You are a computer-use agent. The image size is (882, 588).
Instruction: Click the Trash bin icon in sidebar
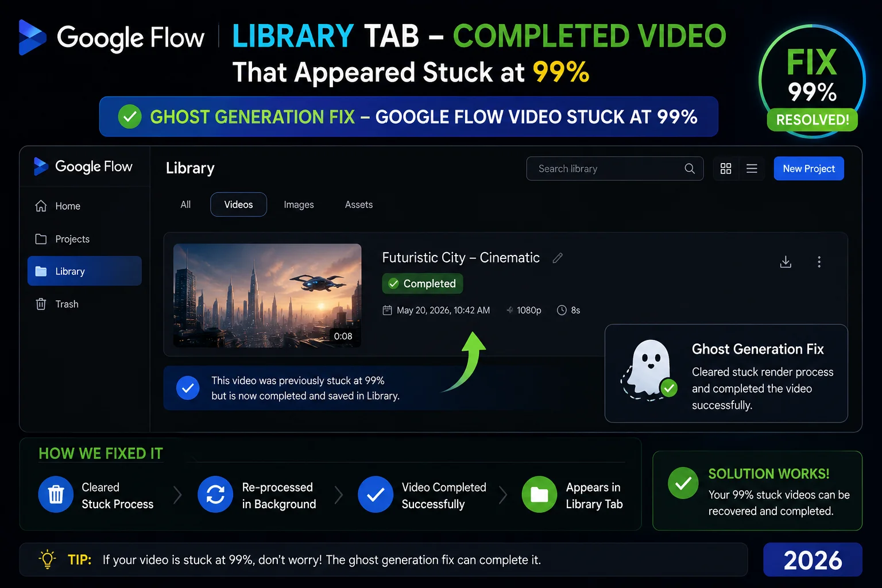(x=41, y=304)
